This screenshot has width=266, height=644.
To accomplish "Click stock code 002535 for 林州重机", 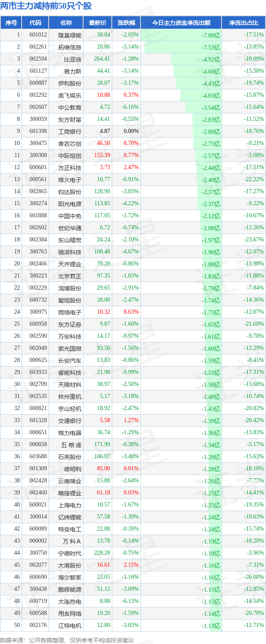I will (x=38, y=396).
